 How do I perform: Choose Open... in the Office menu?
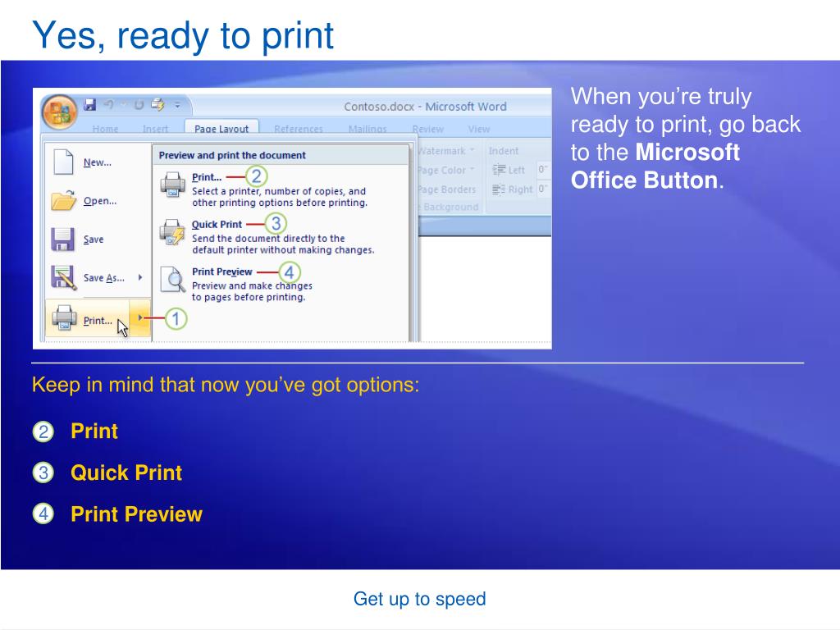tap(99, 201)
